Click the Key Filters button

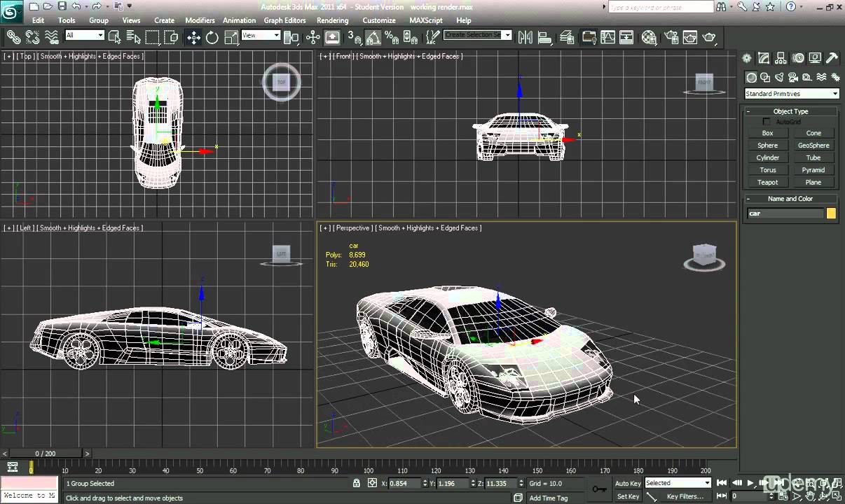tap(685, 496)
